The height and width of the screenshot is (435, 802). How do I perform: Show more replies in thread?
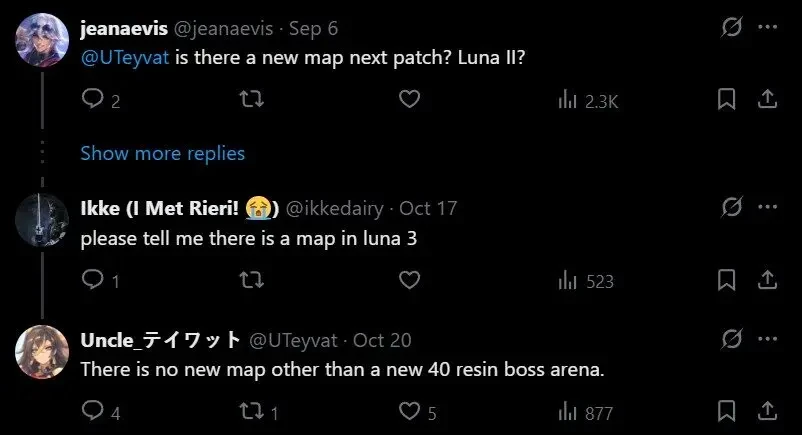tap(162, 153)
